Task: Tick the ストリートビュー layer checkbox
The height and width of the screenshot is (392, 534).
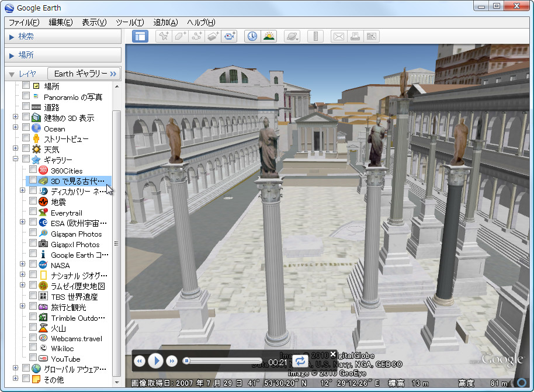Action: 26,138
